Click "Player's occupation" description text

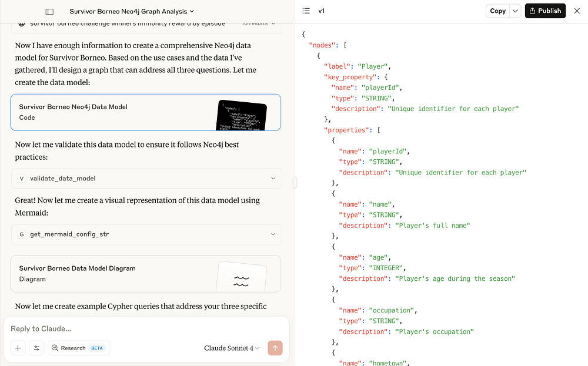[435, 331]
